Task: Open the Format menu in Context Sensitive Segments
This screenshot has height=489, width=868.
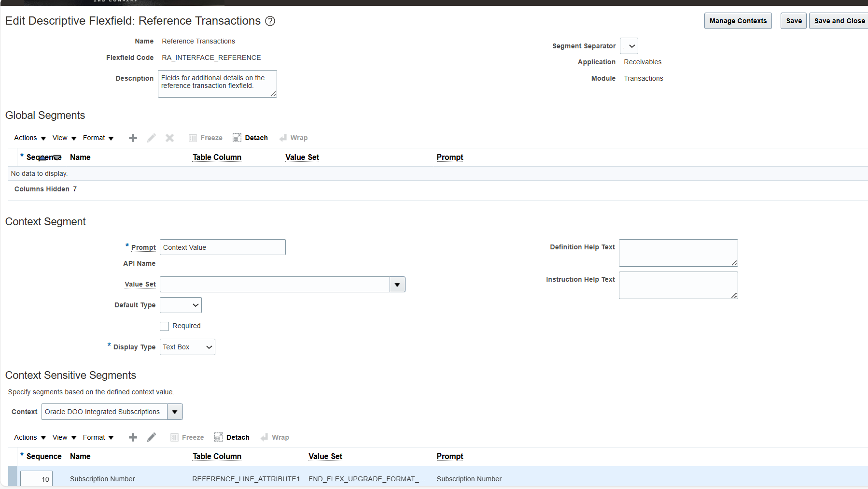Action: [x=98, y=438]
